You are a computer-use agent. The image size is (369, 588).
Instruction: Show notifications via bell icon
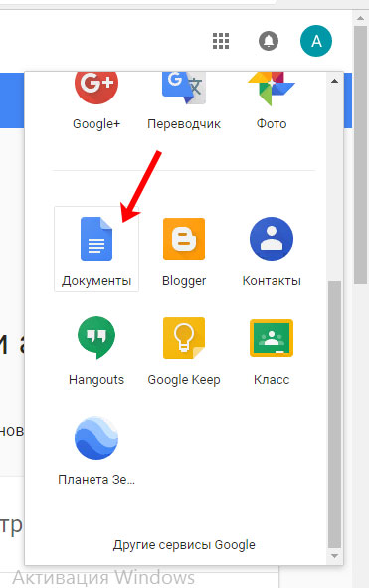pos(269,41)
